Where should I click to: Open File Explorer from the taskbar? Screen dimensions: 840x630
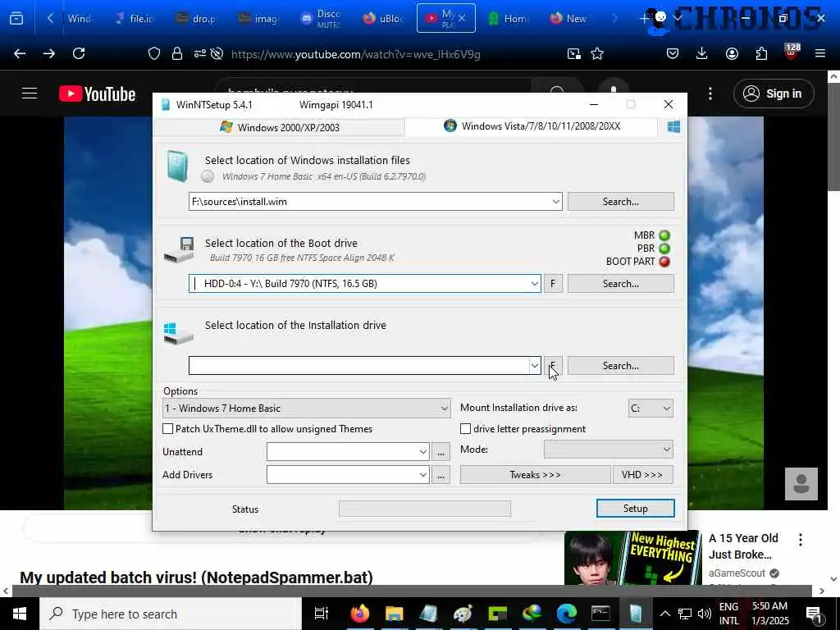[394, 614]
